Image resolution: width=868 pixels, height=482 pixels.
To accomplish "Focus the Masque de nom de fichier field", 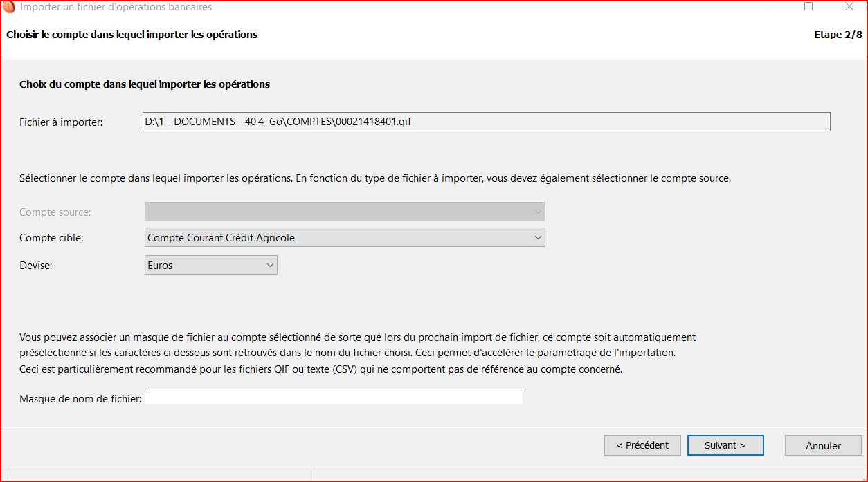I will pyautogui.click(x=334, y=397).
